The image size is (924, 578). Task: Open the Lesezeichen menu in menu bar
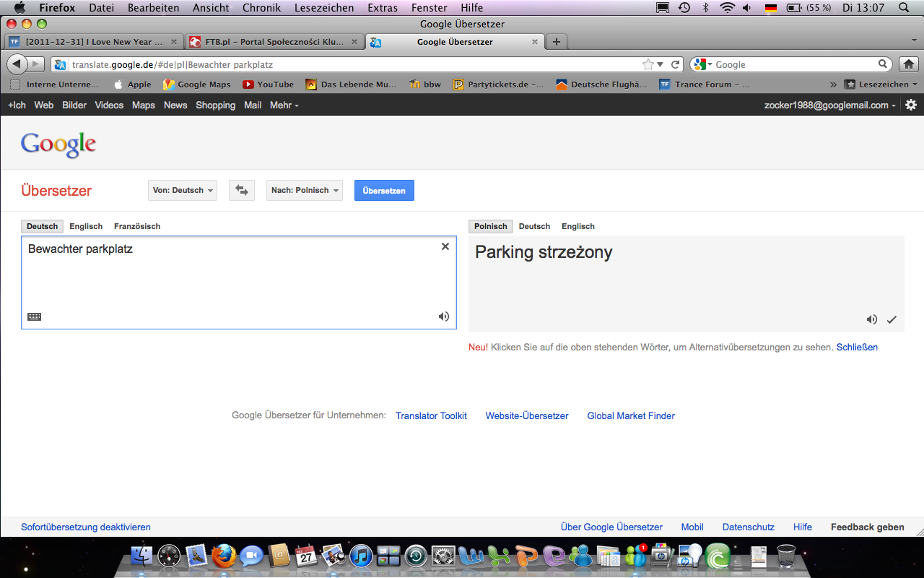coord(324,8)
